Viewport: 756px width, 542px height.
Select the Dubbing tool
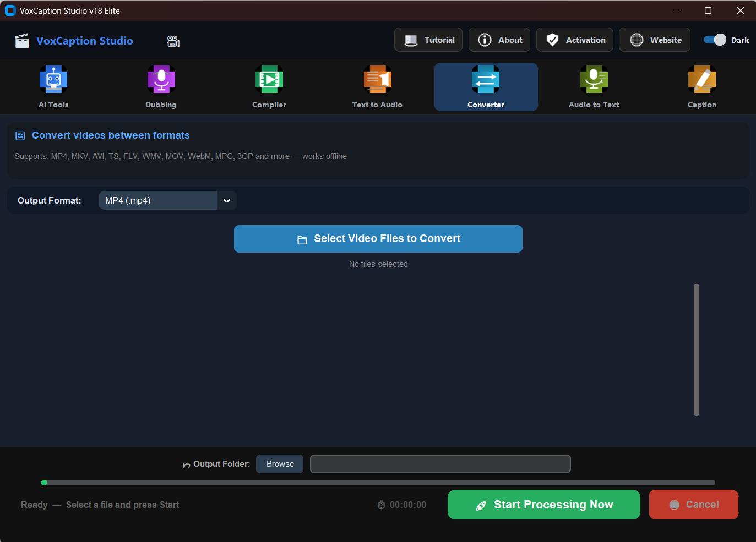pyautogui.click(x=161, y=86)
